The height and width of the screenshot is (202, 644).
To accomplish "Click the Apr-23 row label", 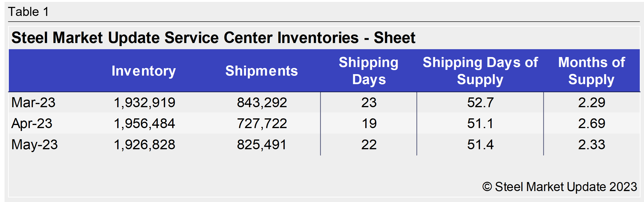I will pyautogui.click(x=32, y=124).
